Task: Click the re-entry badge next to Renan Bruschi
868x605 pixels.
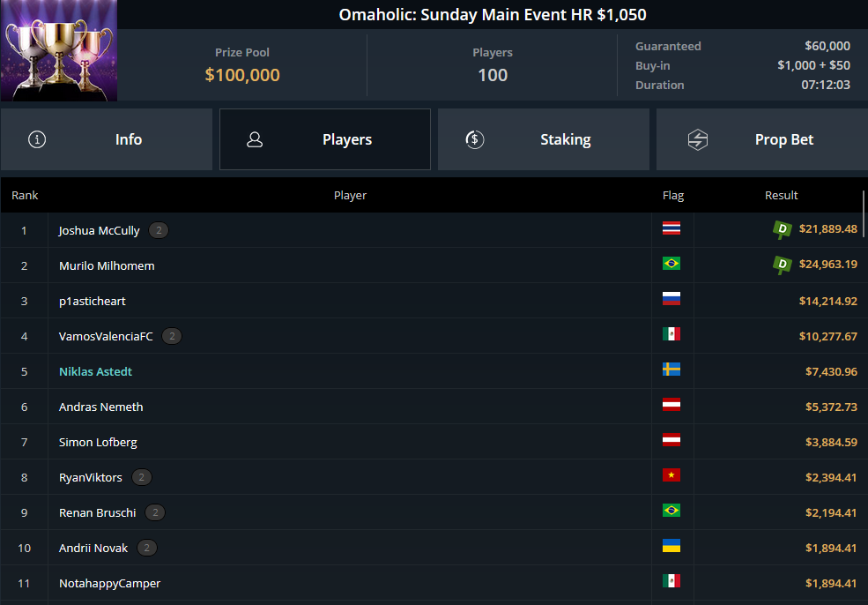Action: pyautogui.click(x=155, y=513)
